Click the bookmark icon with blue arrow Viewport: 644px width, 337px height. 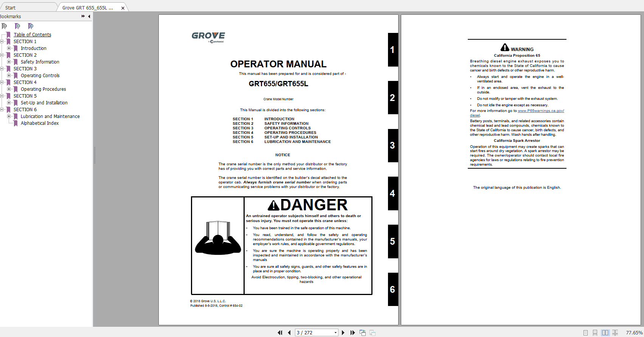click(x=31, y=26)
